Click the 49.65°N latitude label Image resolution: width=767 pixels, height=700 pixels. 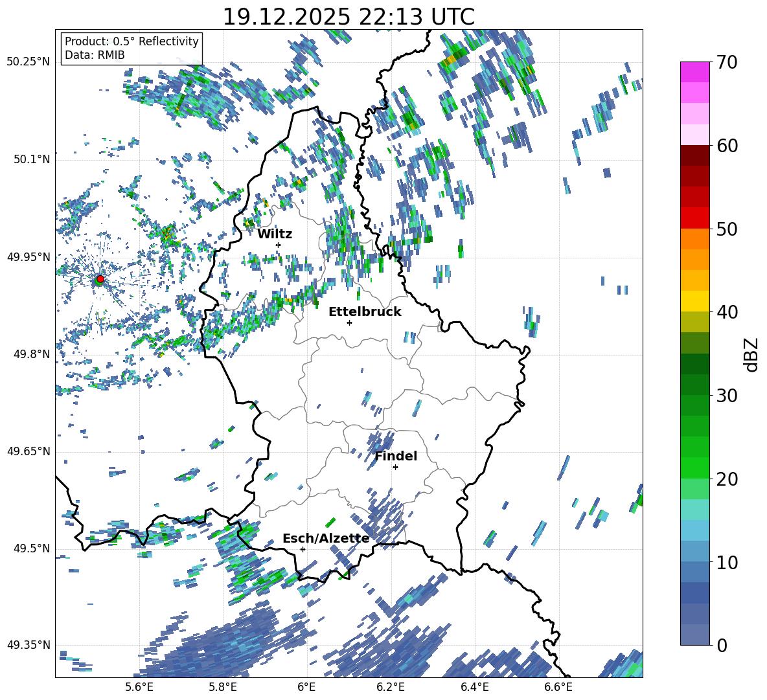pos(28,451)
